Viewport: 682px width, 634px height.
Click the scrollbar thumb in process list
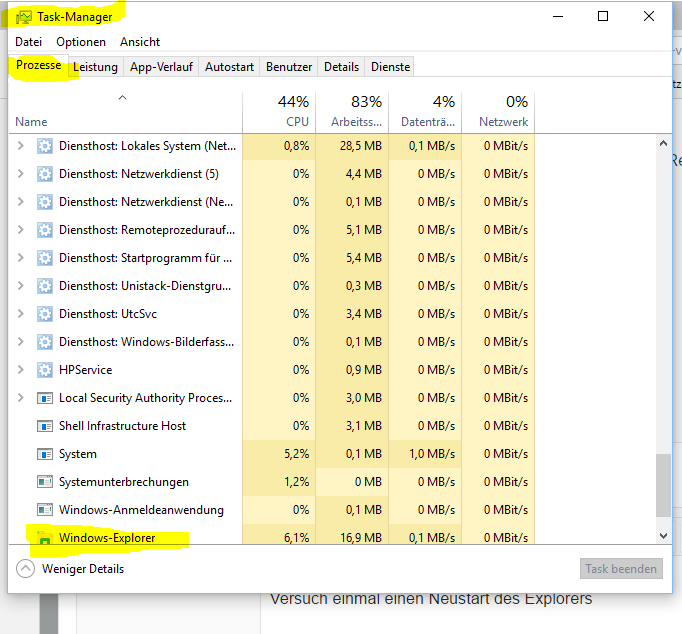663,485
